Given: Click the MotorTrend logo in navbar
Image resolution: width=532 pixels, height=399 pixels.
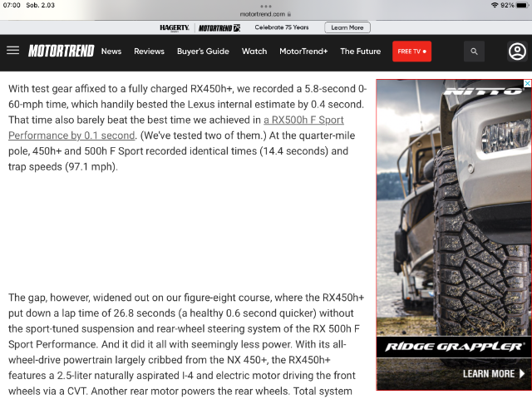Looking at the screenshot, I should (61, 51).
